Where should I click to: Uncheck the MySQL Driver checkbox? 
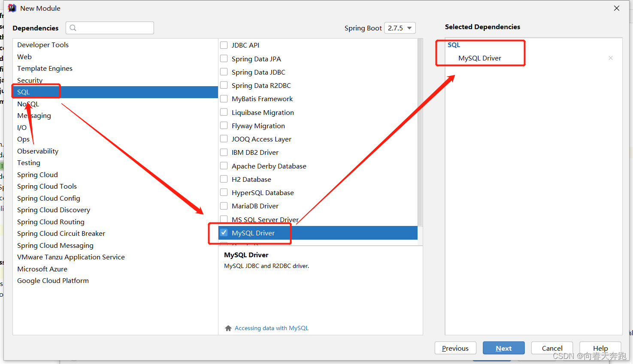[224, 233]
